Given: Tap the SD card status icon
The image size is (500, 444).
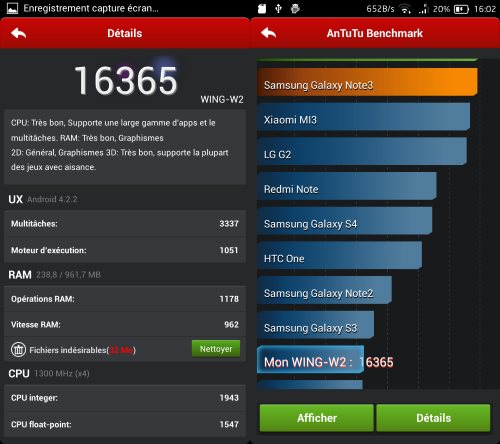Looking at the screenshot, I should coord(262,9).
